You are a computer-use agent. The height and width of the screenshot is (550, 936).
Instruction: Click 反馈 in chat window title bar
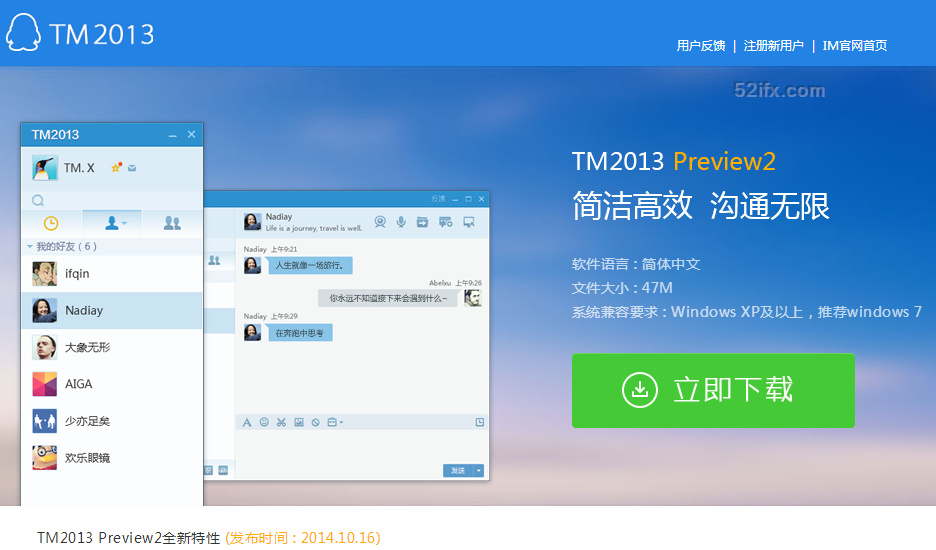pyautogui.click(x=439, y=199)
